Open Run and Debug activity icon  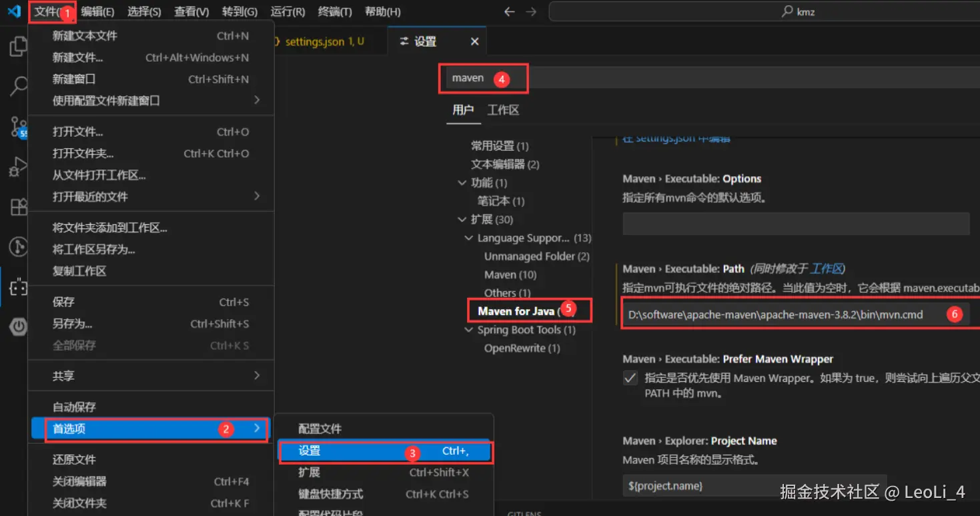[18, 167]
